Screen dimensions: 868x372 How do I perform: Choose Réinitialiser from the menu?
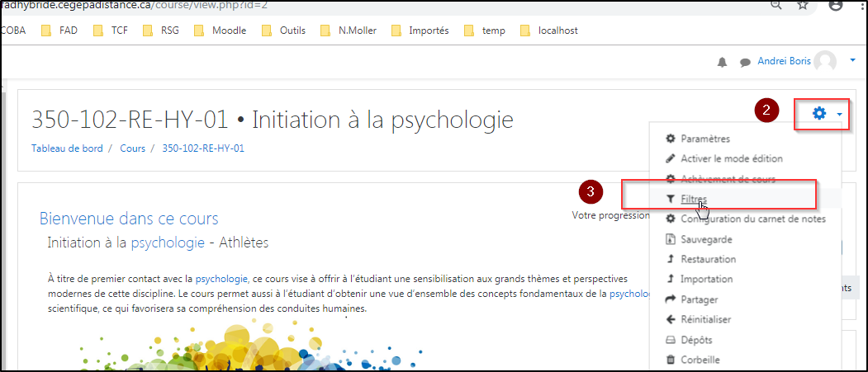(x=705, y=319)
